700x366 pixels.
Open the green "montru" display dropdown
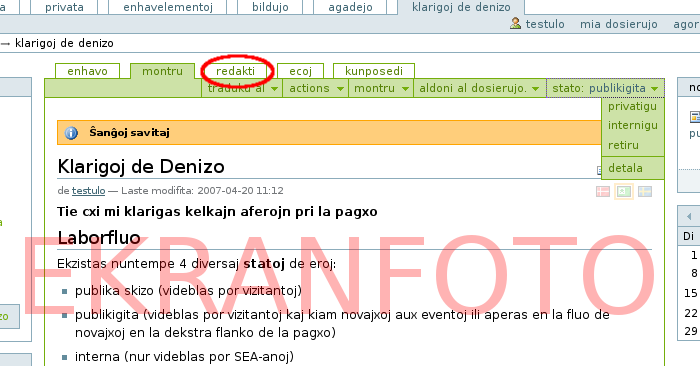click(x=381, y=88)
